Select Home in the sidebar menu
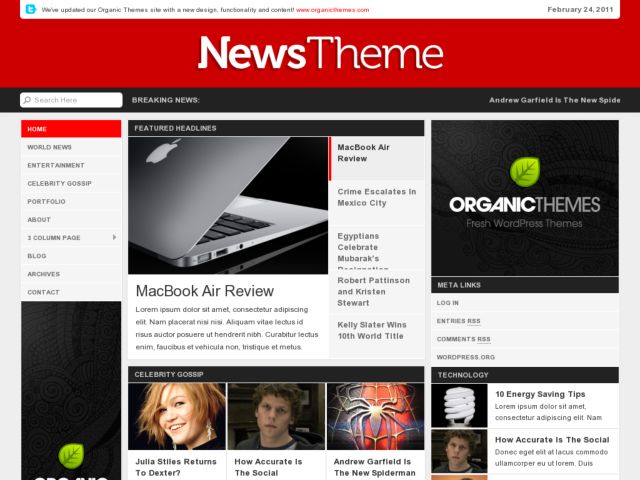Screen dimensions: 640x480 71,129
